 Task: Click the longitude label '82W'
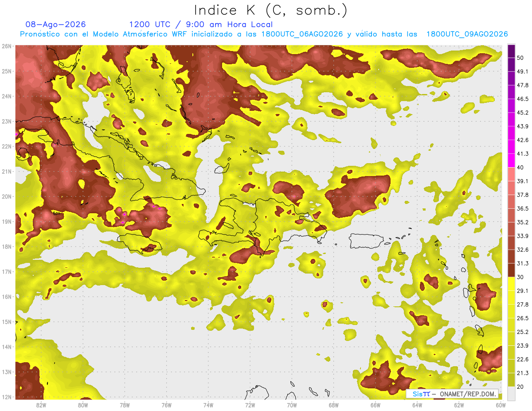41,405
